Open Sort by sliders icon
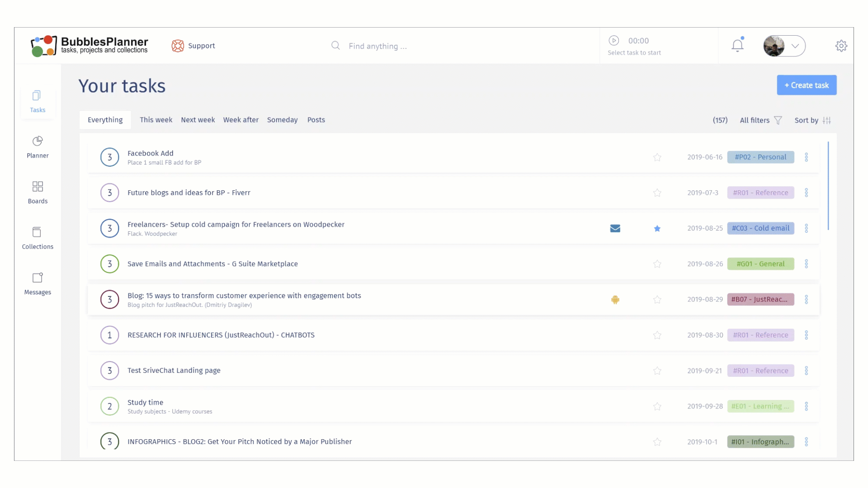The height and width of the screenshot is (488, 868). pos(827,120)
